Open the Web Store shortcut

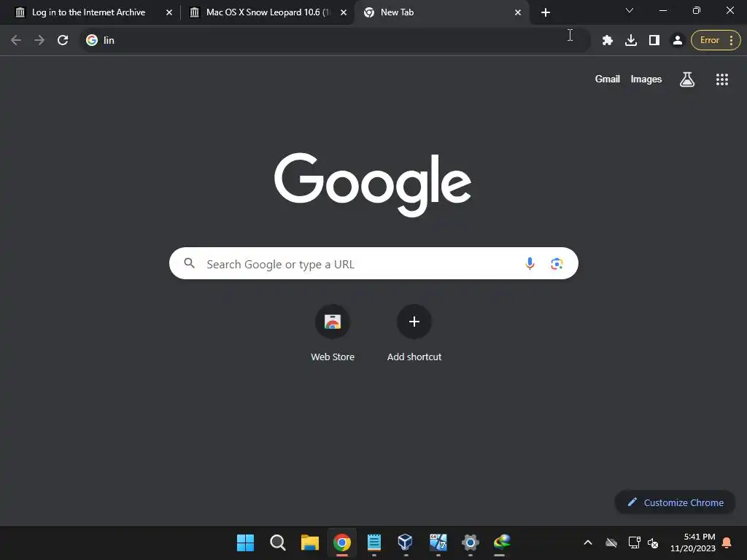point(333,332)
